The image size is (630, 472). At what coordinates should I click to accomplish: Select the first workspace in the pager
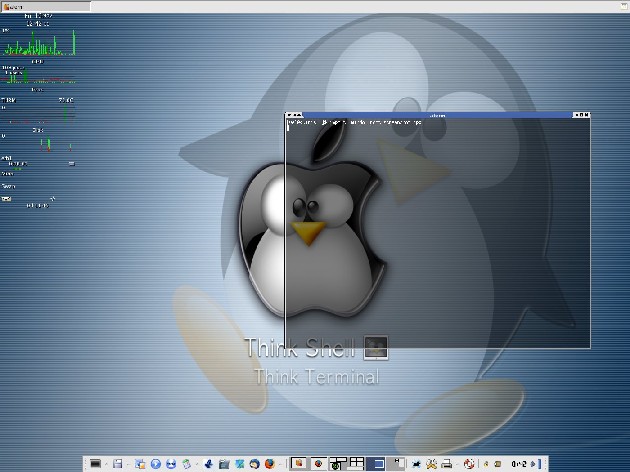coord(338,464)
